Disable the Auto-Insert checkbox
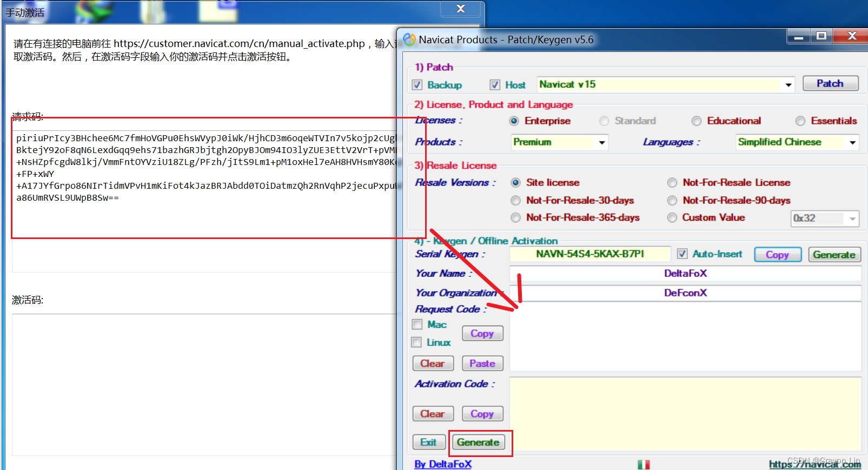 683,254
